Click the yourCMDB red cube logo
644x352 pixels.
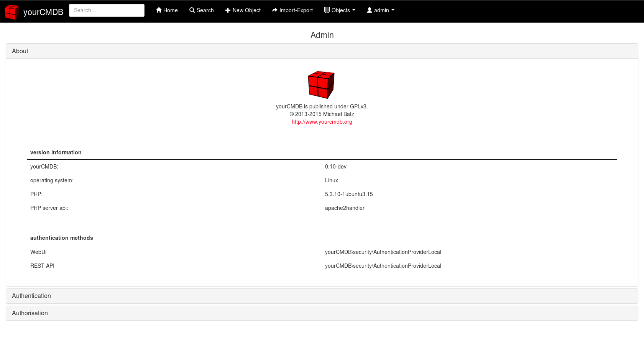click(x=12, y=11)
